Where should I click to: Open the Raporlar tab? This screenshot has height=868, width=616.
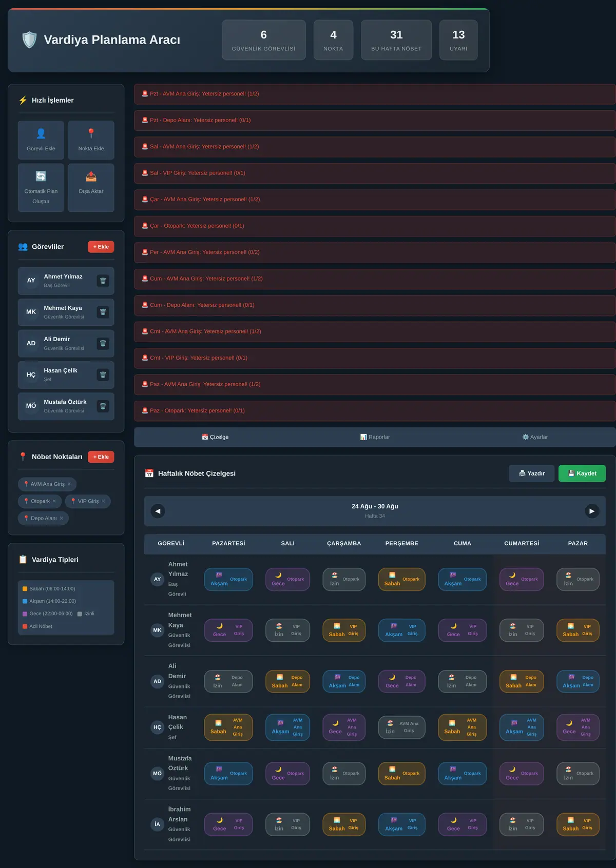click(x=375, y=437)
